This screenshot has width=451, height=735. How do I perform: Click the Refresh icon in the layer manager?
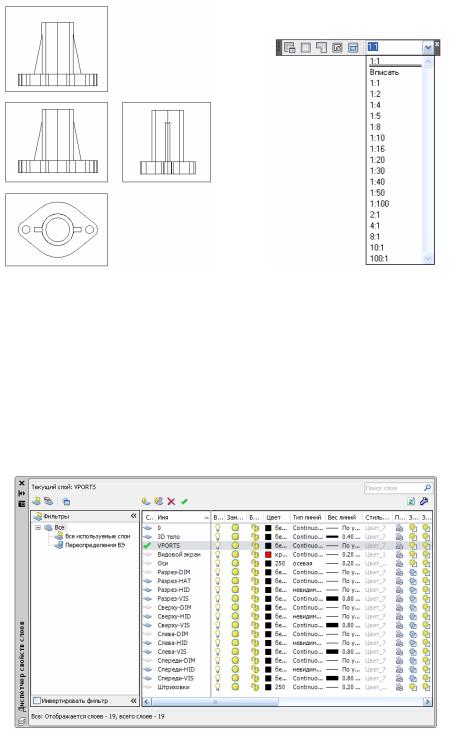411,501
